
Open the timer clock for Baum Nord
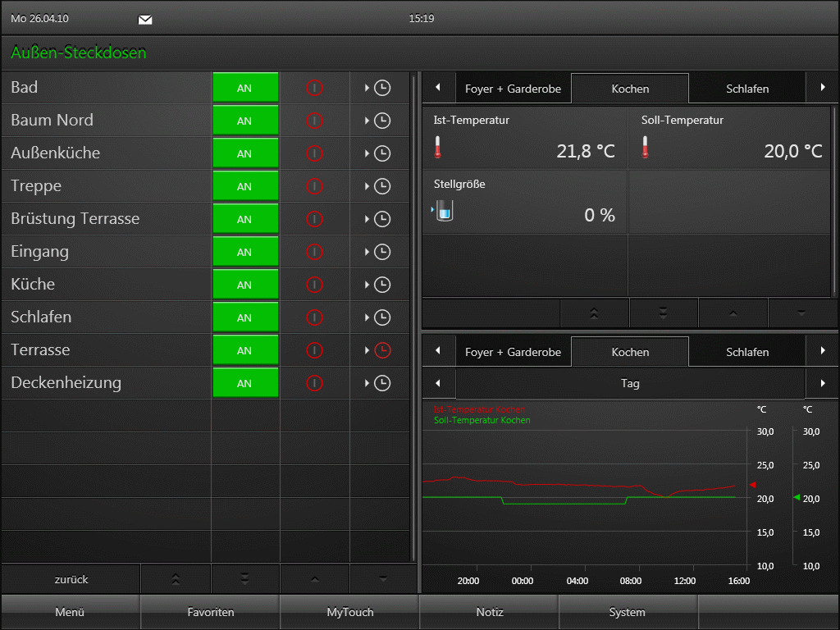(x=382, y=121)
